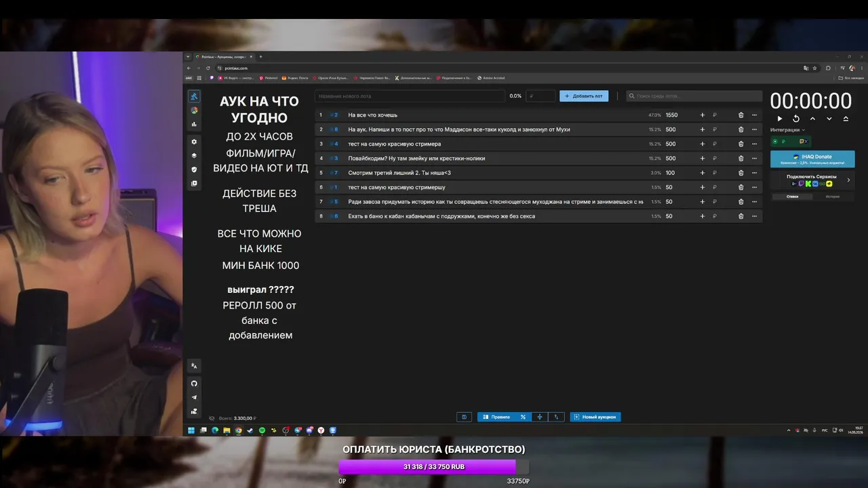Open Steam from taskbar
Image resolution: width=868 pixels, height=488 pixels.
pos(250,430)
